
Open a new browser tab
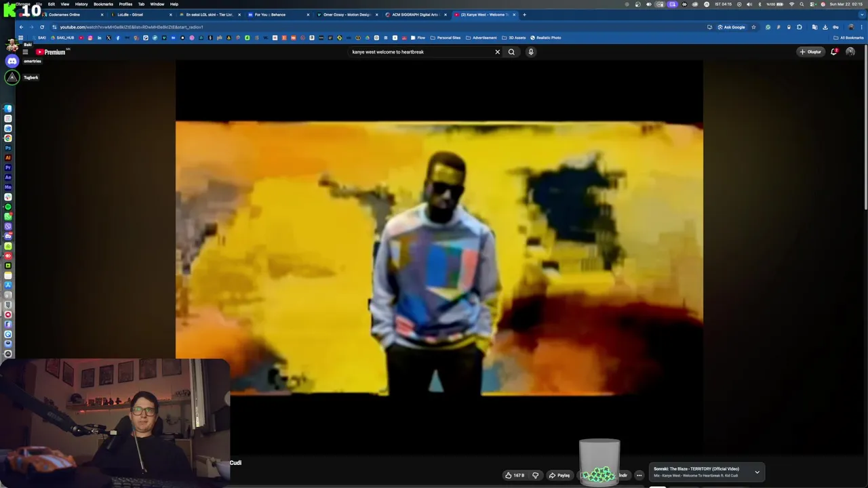coord(524,14)
